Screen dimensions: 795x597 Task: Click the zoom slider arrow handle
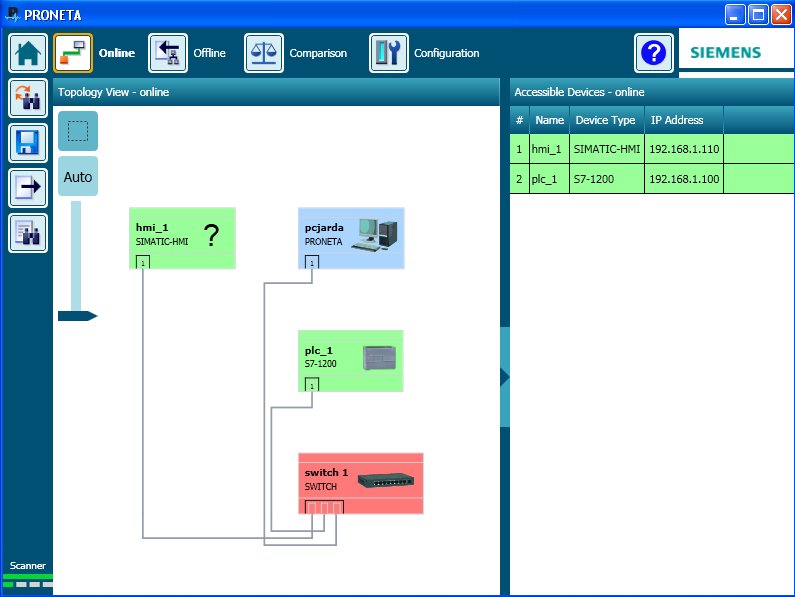click(77, 316)
